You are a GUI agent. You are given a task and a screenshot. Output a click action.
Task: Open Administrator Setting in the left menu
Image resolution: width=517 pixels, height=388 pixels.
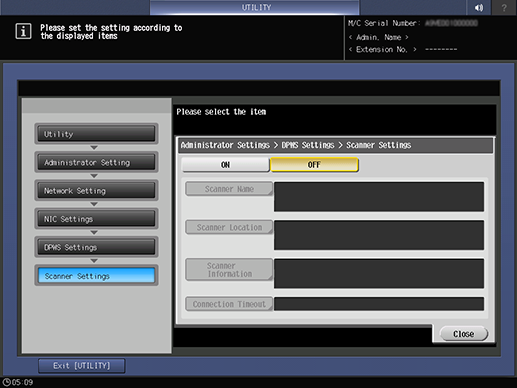[x=96, y=162]
